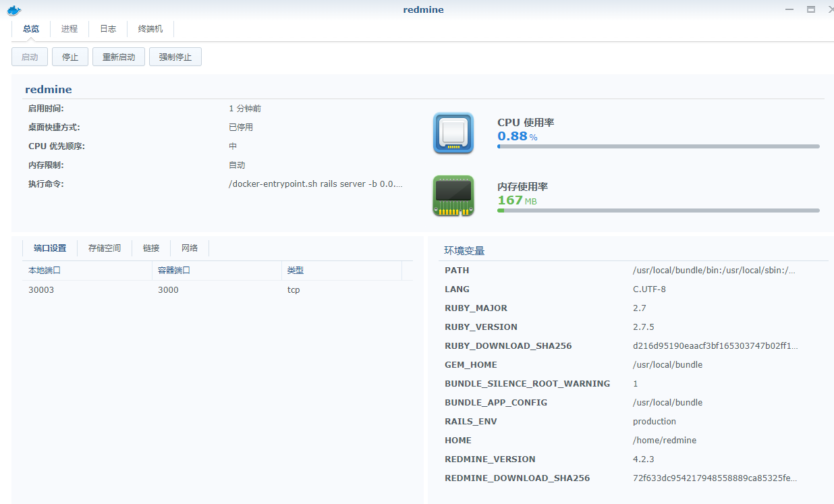Click the 执行命令 value docker-entrypoint.sh

pos(316,184)
